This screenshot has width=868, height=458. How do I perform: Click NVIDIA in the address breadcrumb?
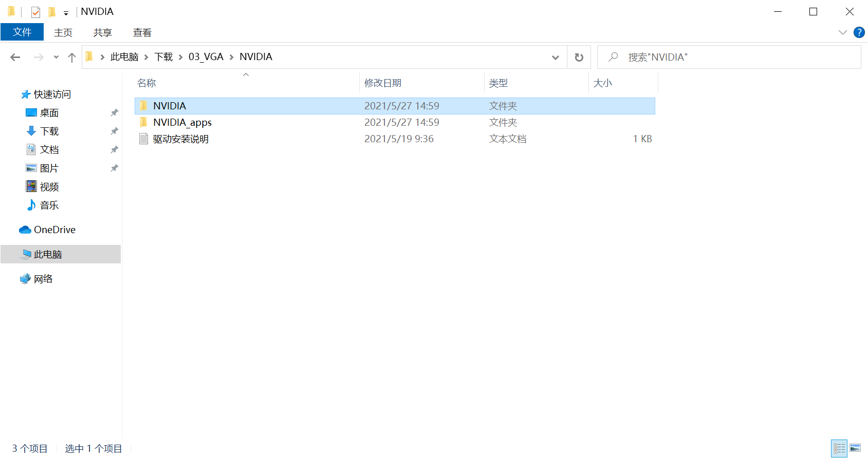pyautogui.click(x=256, y=57)
